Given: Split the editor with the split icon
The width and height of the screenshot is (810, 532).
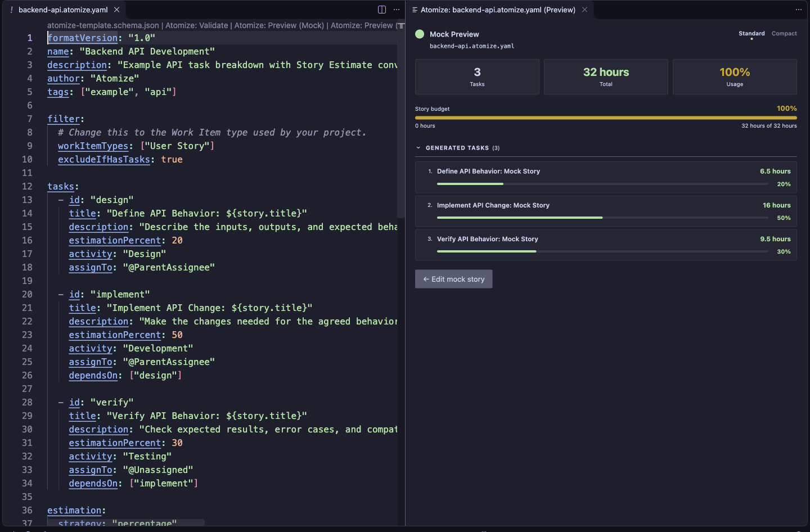Looking at the screenshot, I should tap(382, 10).
